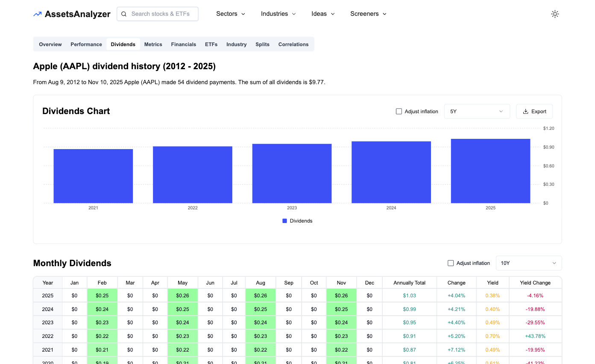Click the AssetsAnalyzer trending-line logo icon
This screenshot has width=595, height=364.
pyautogui.click(x=37, y=14)
